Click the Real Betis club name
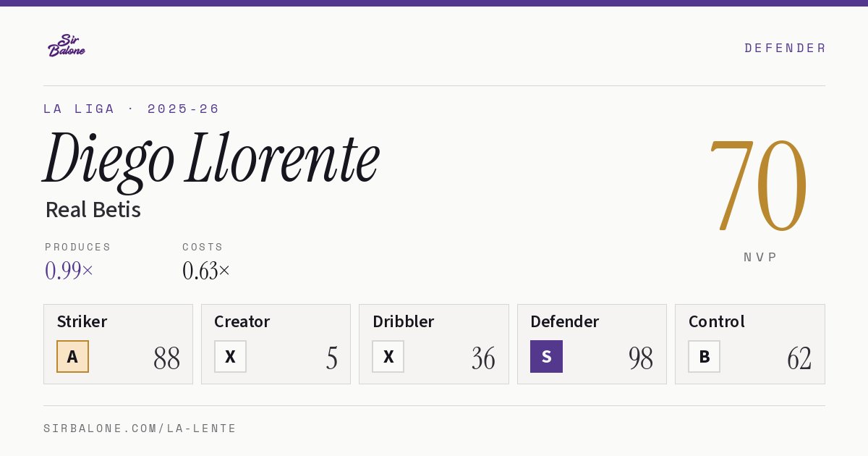The height and width of the screenshot is (456, 868). (93, 210)
